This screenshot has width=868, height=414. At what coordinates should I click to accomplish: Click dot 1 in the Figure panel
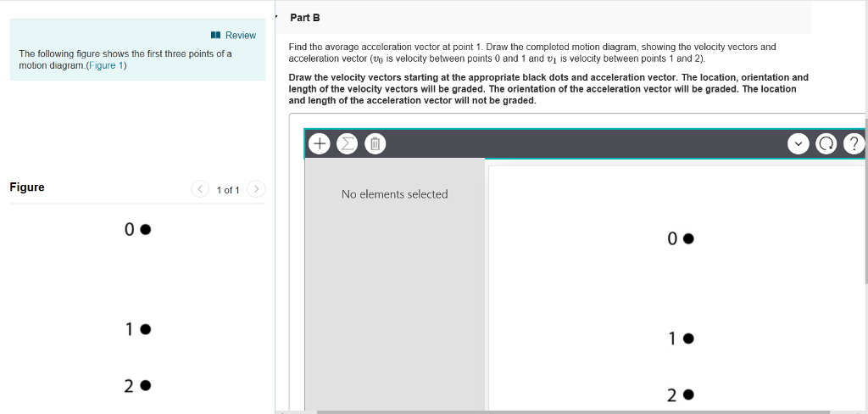click(x=145, y=330)
